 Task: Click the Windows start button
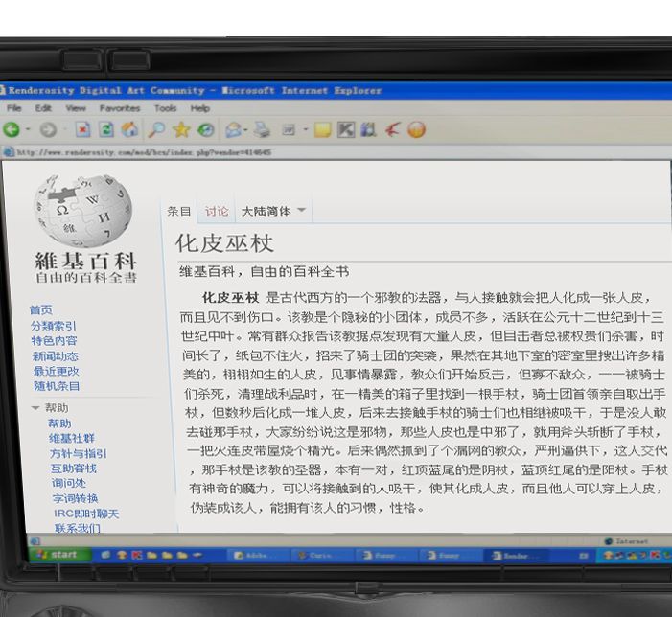[60, 555]
